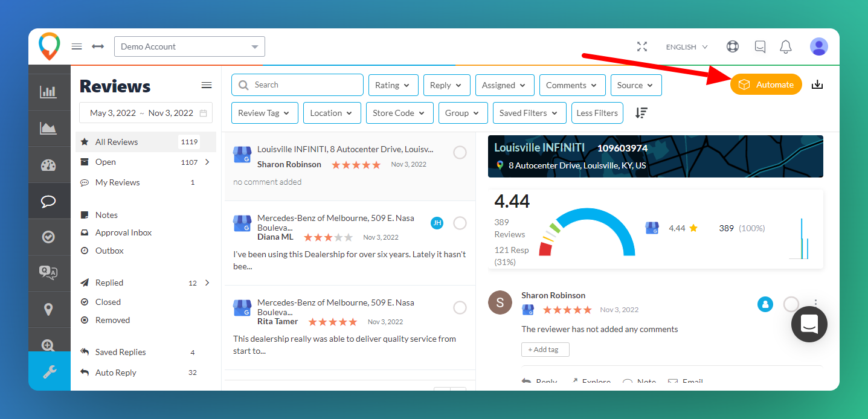This screenshot has height=419, width=868.
Task: Expand the Replied reviews chevron
Action: (207, 283)
